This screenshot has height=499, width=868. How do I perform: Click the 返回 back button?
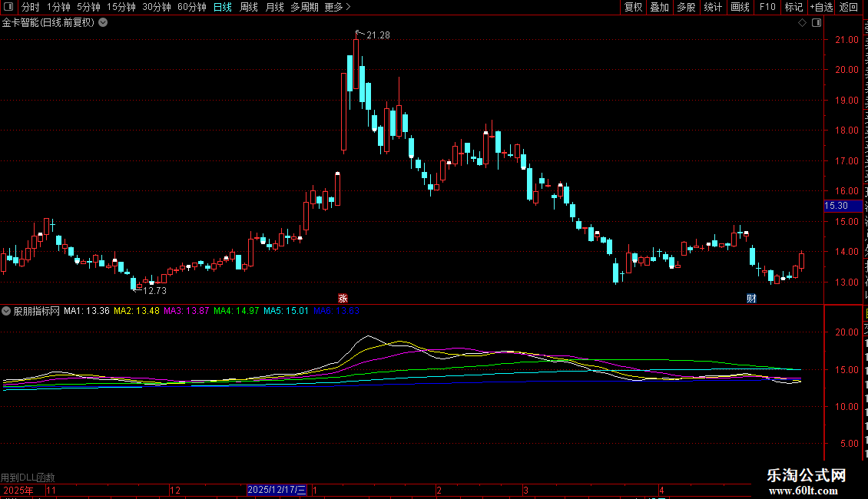pos(848,7)
